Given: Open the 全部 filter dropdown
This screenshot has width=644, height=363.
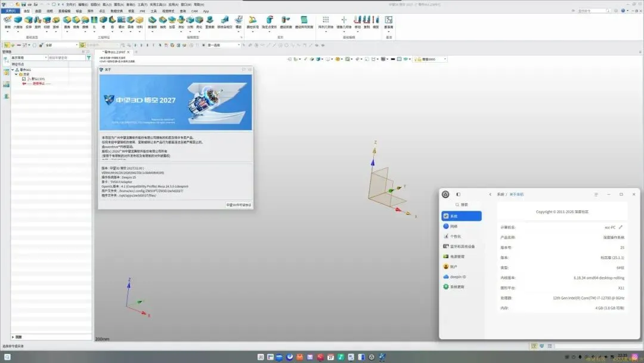Looking at the screenshot, I should point(61,45).
